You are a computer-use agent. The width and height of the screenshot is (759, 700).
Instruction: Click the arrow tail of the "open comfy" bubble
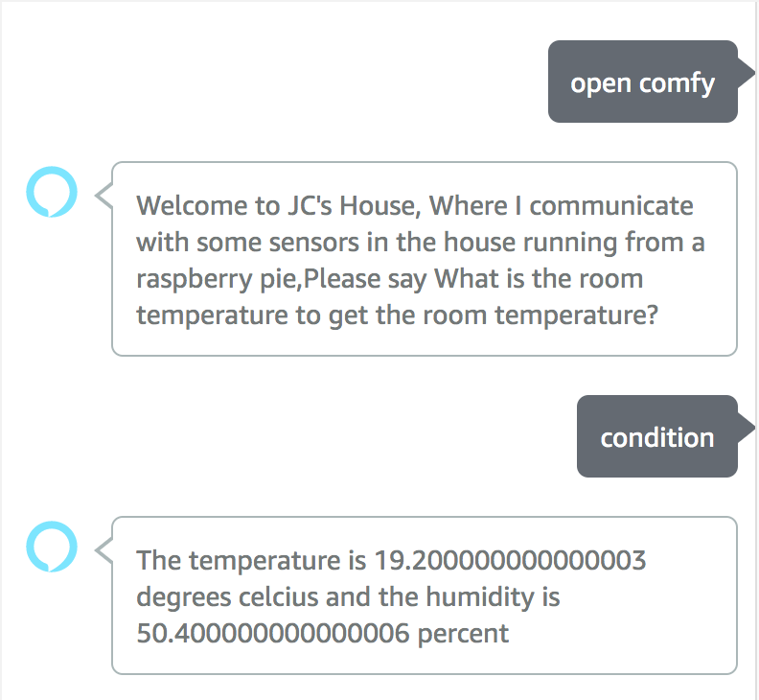tap(746, 73)
